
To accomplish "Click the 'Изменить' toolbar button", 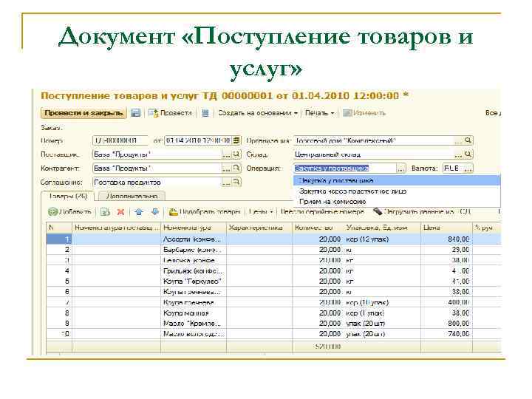I will click(364, 113).
